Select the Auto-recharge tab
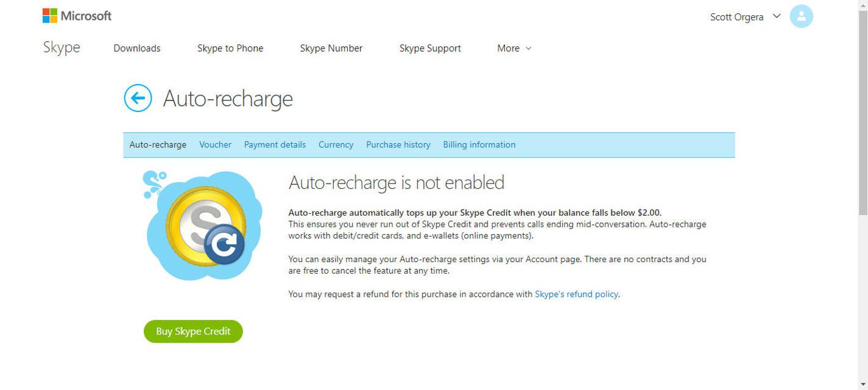Image resolution: width=868 pixels, height=390 pixels. [x=158, y=145]
